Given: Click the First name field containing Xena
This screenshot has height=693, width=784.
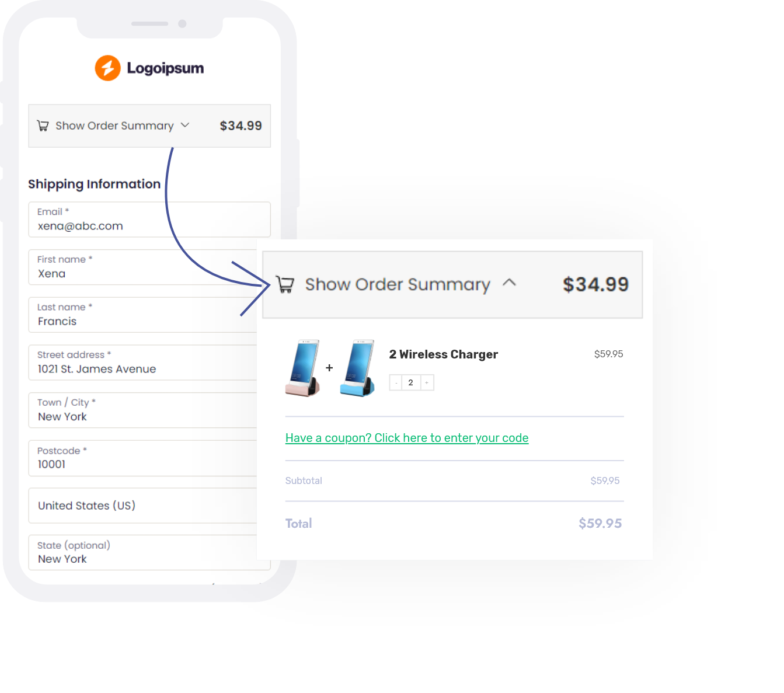Looking at the screenshot, I should pyautogui.click(x=143, y=267).
